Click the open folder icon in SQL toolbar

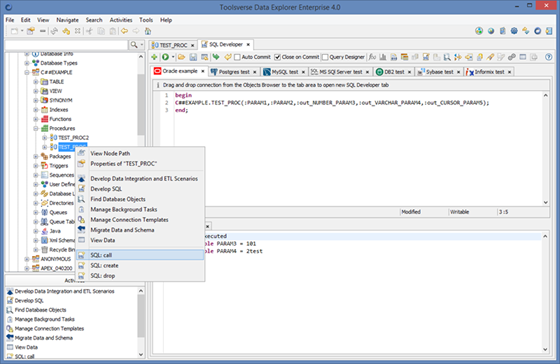click(181, 57)
